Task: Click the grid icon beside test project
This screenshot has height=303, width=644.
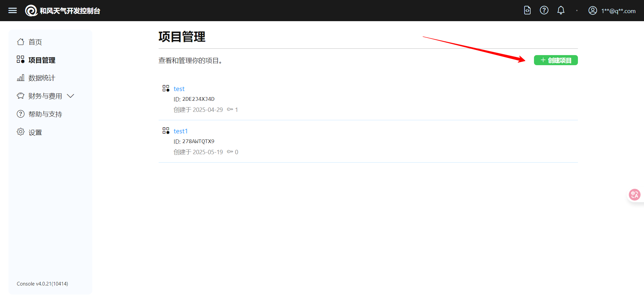Action: pos(166,88)
